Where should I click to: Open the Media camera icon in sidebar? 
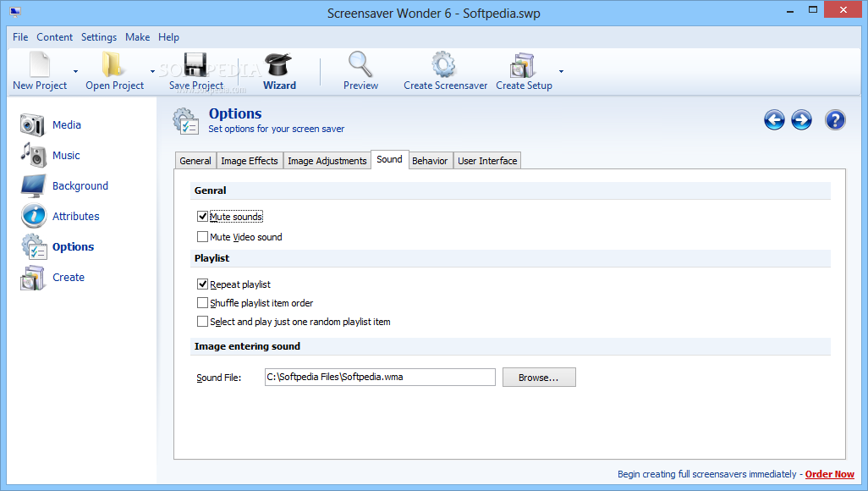(x=32, y=124)
